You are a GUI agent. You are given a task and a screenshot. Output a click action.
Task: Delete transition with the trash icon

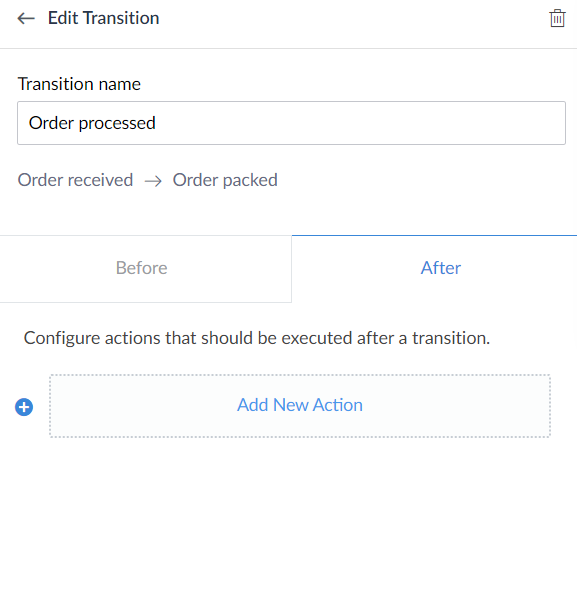557,18
